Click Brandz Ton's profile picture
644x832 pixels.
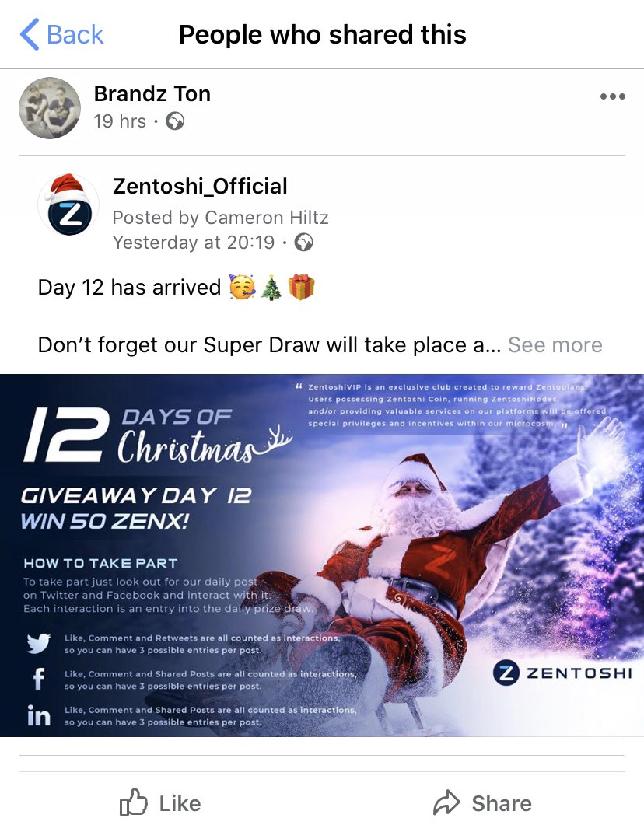coord(50,108)
